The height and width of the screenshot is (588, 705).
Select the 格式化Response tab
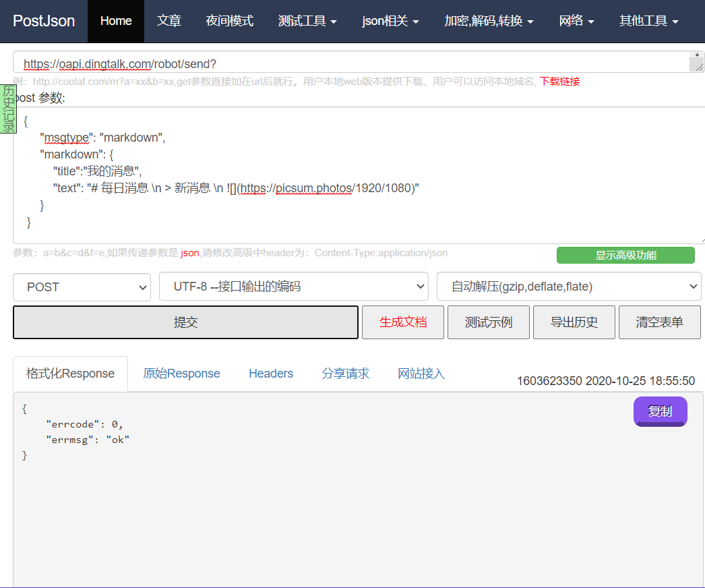point(71,374)
